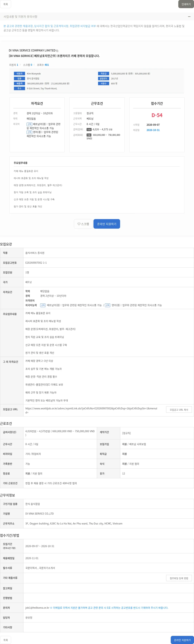Click the 근무지정보 section heading
This screenshot has width=194, height=644.
click(x=8, y=495)
